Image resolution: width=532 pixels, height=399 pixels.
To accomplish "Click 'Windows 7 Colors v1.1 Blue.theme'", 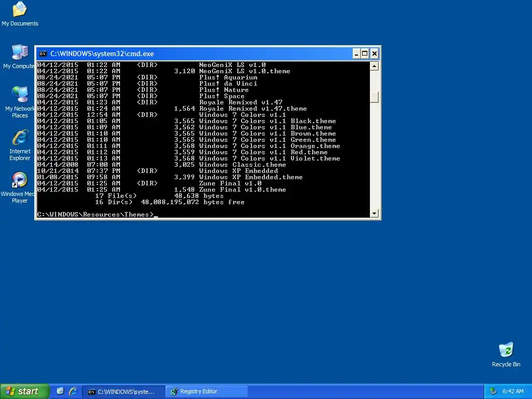I will 265,127.
